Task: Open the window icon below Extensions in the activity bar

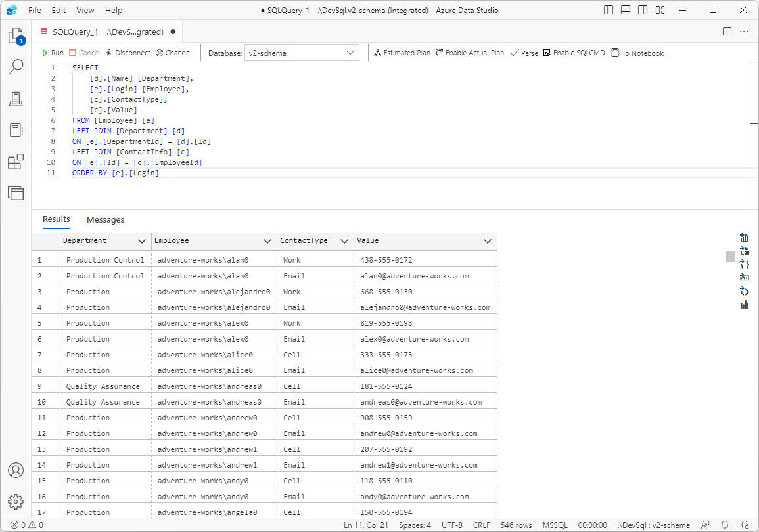Action: (x=16, y=193)
